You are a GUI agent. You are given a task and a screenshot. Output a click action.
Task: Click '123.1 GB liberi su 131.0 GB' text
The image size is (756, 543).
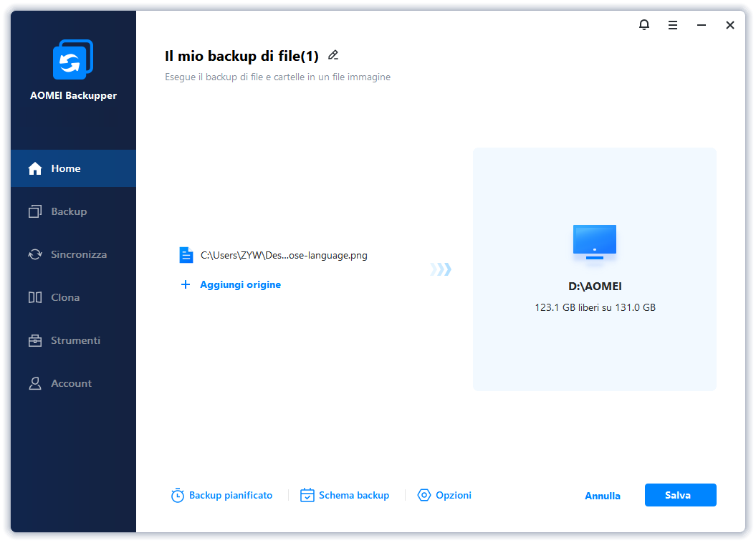coord(595,307)
